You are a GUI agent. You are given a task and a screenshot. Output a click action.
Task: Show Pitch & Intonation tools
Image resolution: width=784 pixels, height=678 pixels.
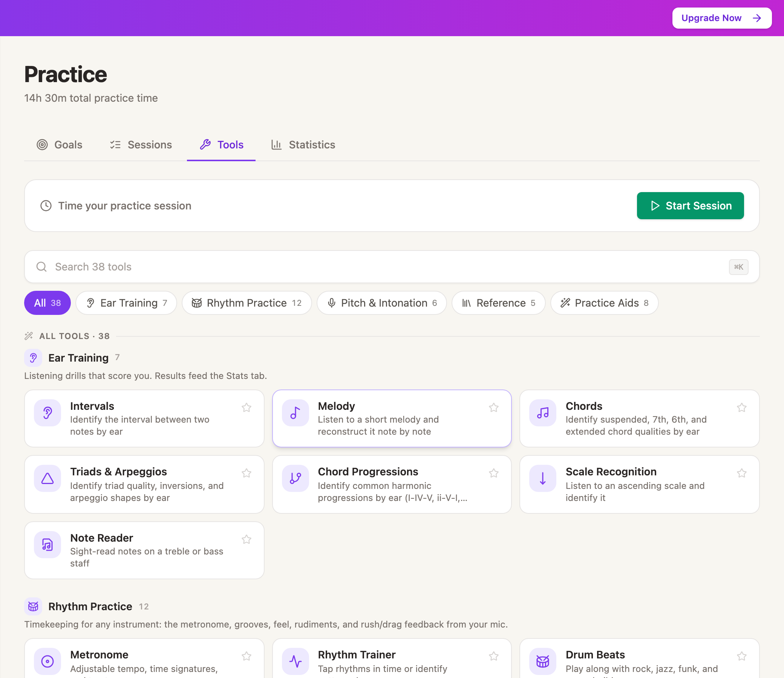[381, 303]
